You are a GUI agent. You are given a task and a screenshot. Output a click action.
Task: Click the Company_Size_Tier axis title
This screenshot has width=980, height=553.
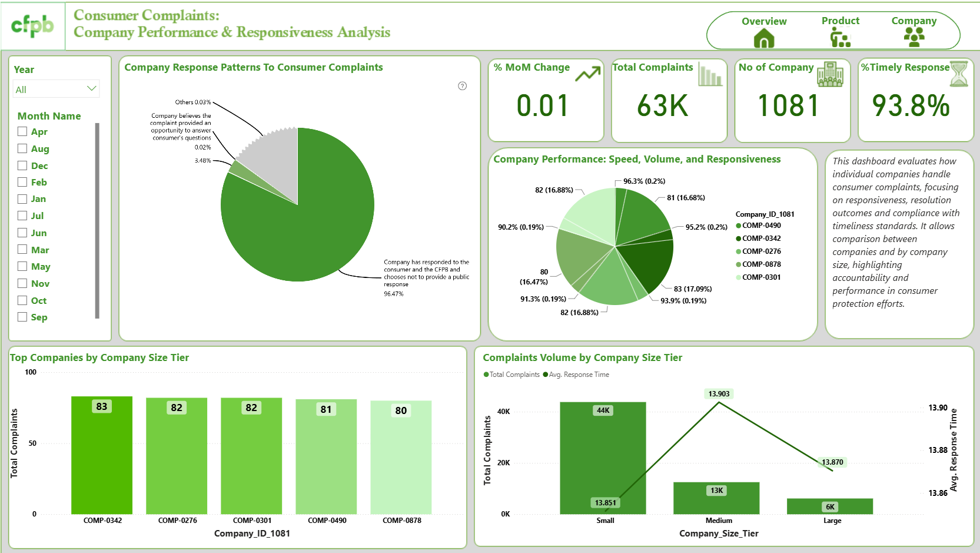[x=719, y=534]
